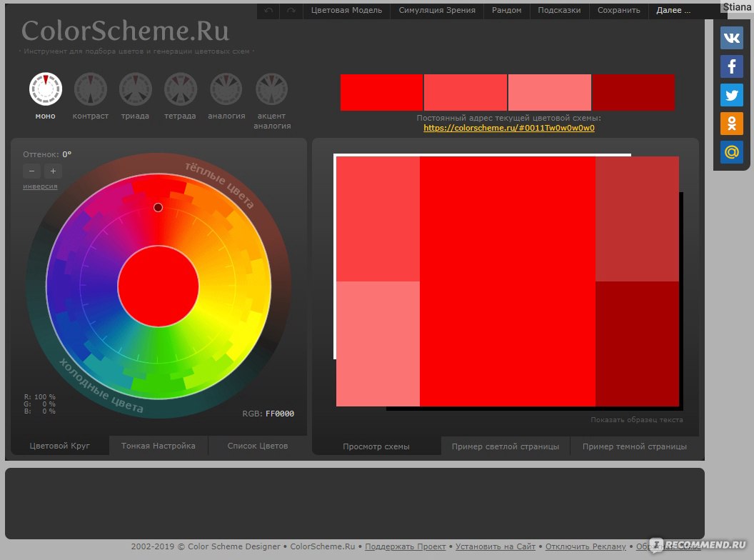Open the Цветовая Модель menu
The width and height of the screenshot is (754, 560).
coord(346,10)
